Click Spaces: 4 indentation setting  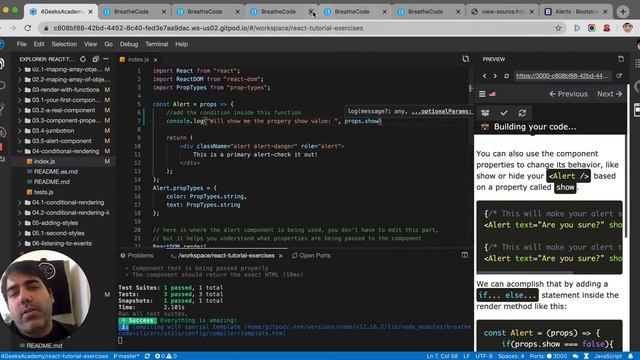coord(511,356)
